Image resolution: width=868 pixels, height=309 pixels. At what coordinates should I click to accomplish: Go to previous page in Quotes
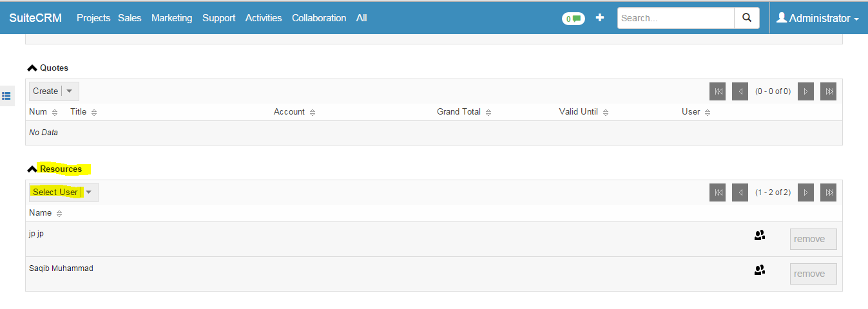[x=740, y=91]
